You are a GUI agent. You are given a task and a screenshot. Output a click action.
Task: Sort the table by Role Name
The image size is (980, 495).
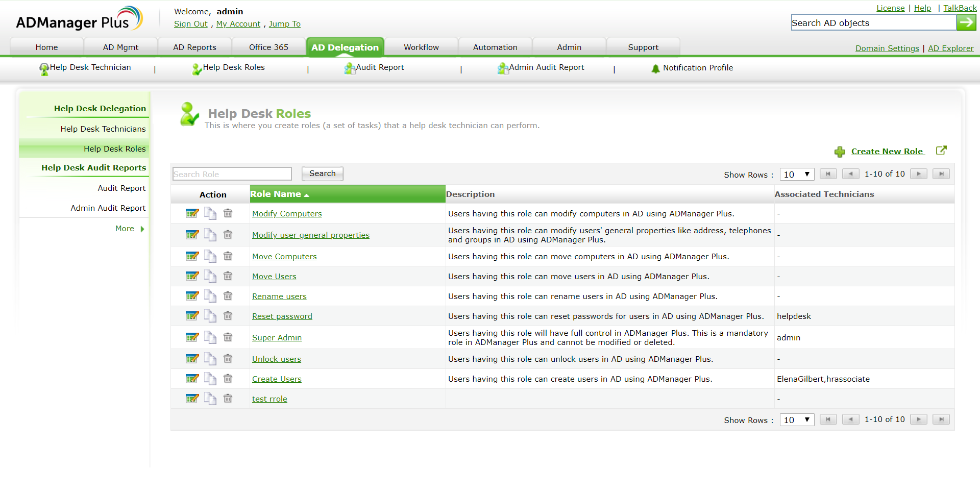click(x=280, y=194)
